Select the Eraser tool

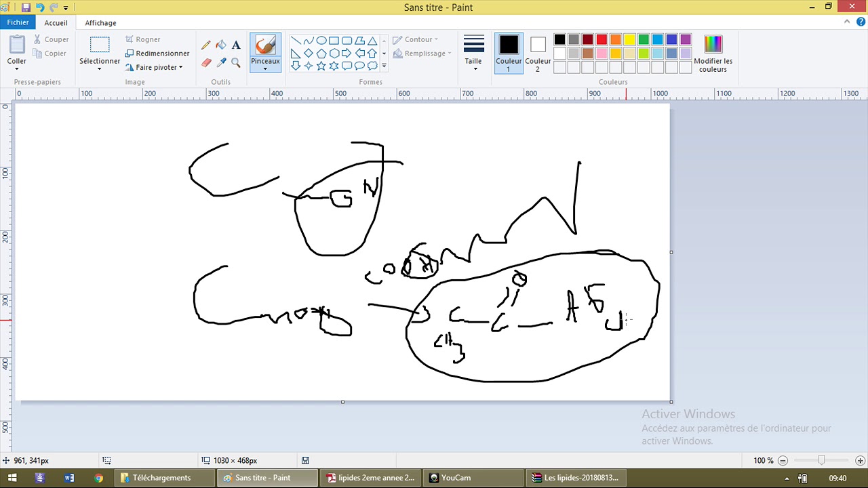click(x=206, y=62)
